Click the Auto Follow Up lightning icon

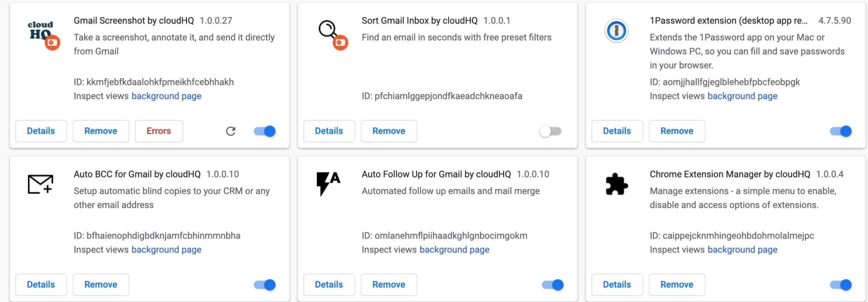coord(328,184)
